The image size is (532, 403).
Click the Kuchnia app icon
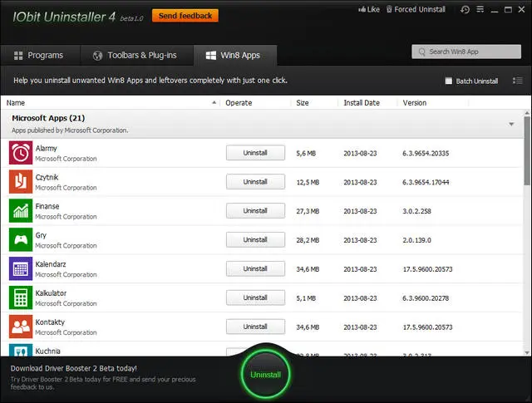point(21,350)
